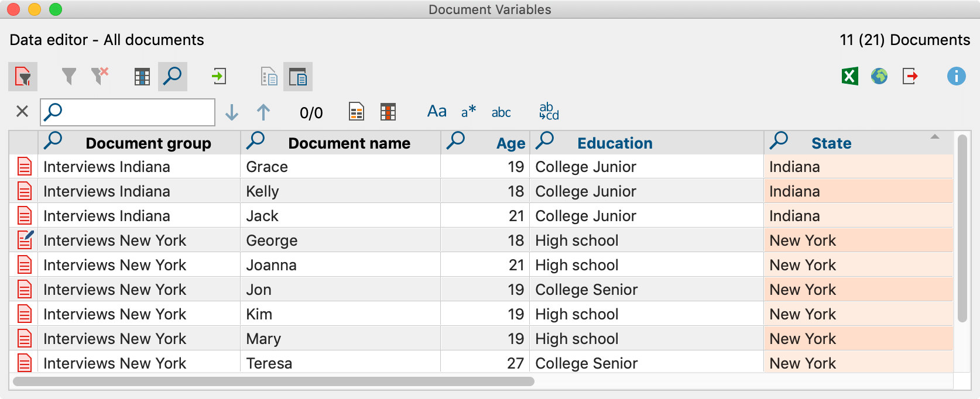This screenshot has width=980, height=399.
Task: Click the vertical scrollbar thumb
Action: click(962, 228)
